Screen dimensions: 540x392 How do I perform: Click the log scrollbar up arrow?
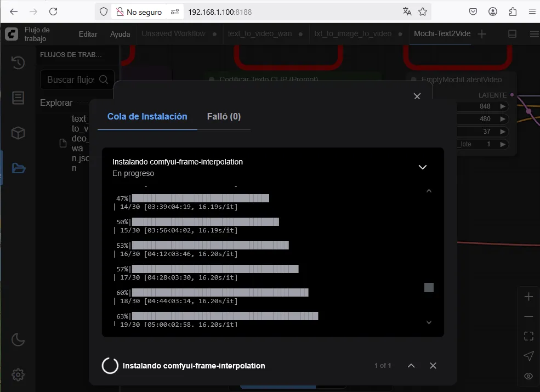(429, 191)
